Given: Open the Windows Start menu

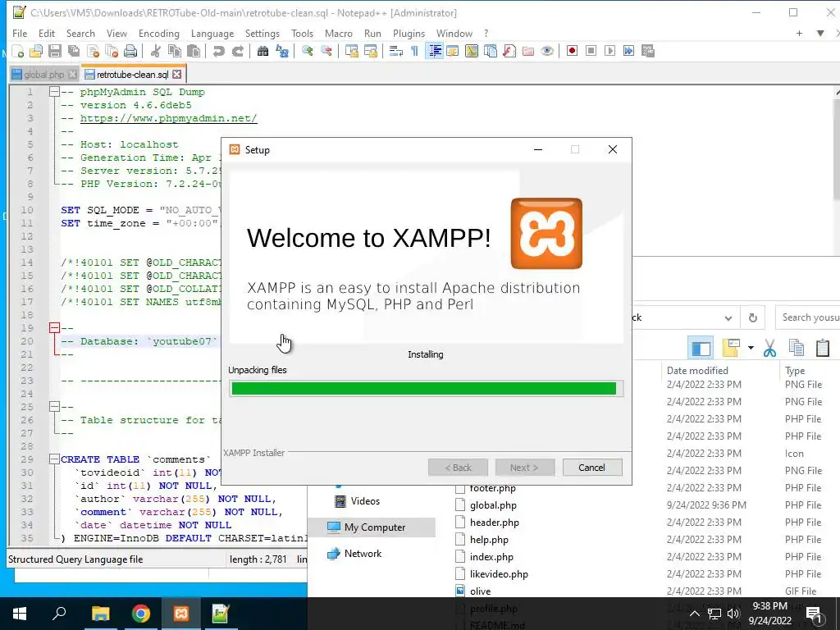Looking at the screenshot, I should click(20, 614).
